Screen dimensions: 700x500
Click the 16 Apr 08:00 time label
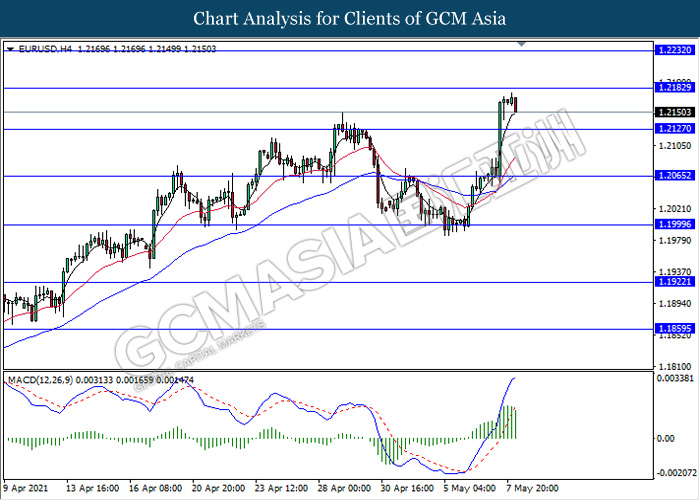point(156,488)
